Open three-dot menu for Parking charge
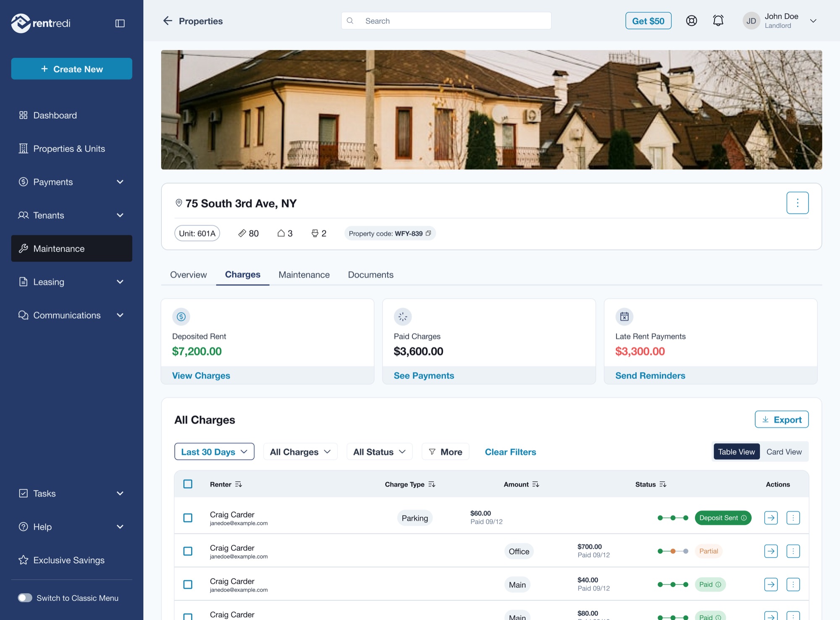Screen dimensions: 840x620 coord(793,518)
